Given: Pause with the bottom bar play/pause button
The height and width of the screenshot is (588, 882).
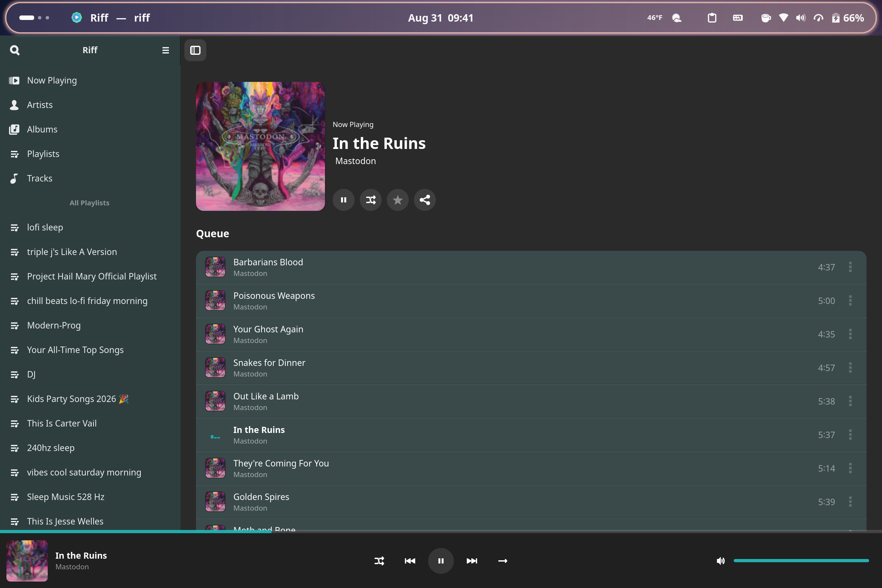Looking at the screenshot, I should click(x=441, y=561).
